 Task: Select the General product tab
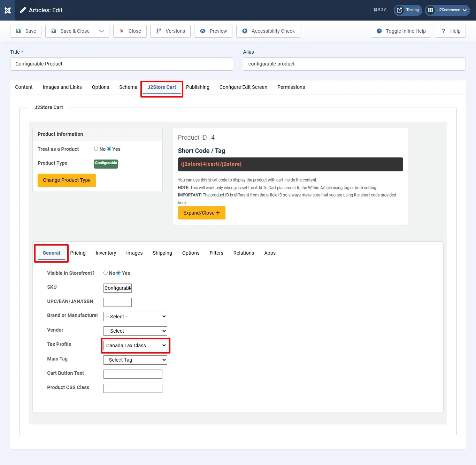(x=51, y=253)
